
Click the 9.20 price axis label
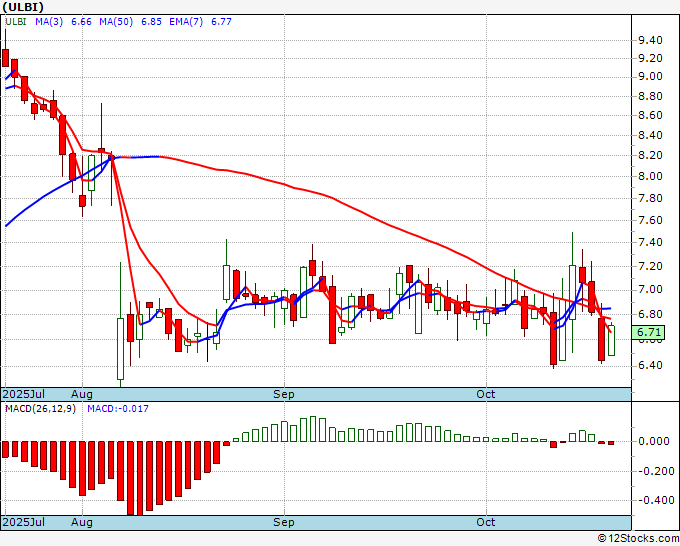tap(651, 59)
